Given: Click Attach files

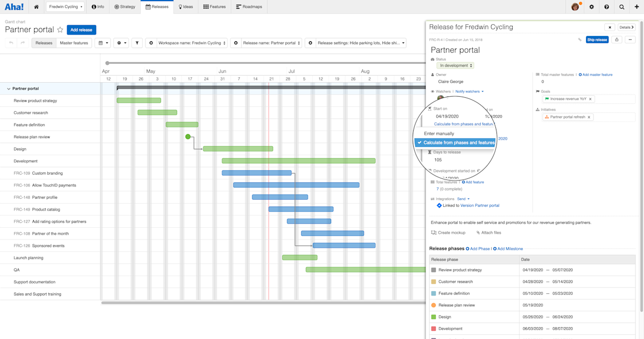Looking at the screenshot, I should tap(488, 233).
